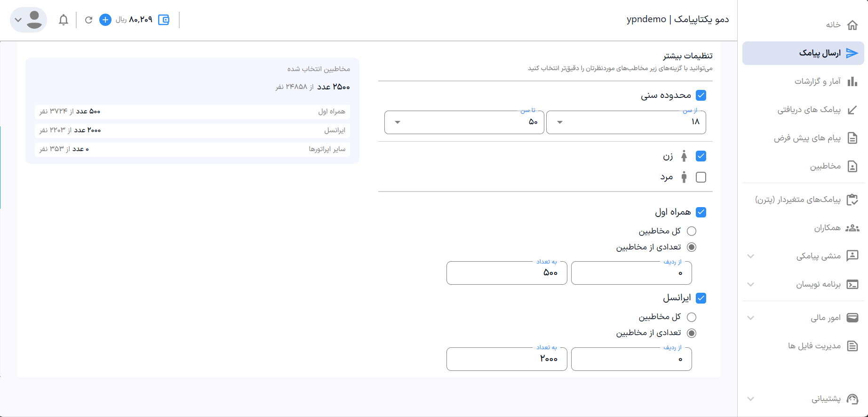Uncheck the محدوده سنی age range checkbox
The image size is (868, 417).
[701, 95]
